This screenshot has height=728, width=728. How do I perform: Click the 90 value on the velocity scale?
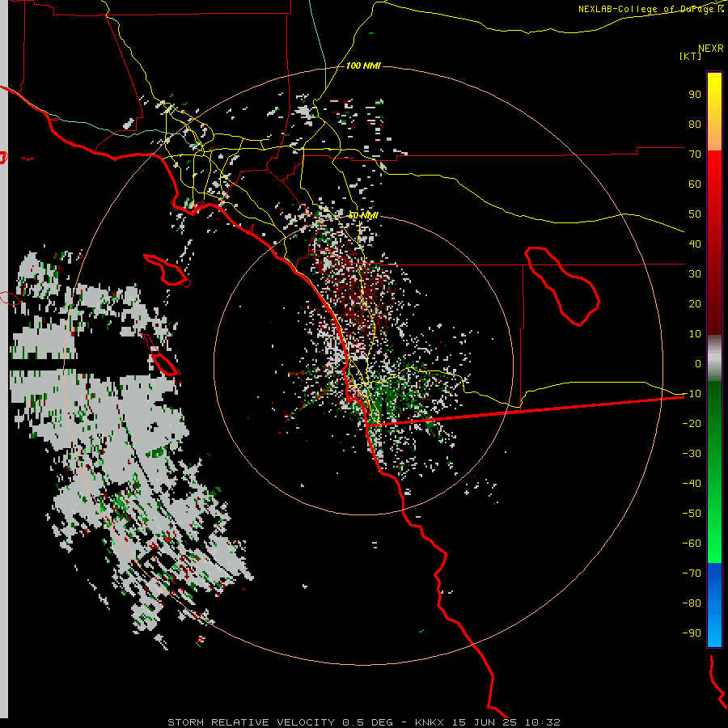(x=695, y=95)
